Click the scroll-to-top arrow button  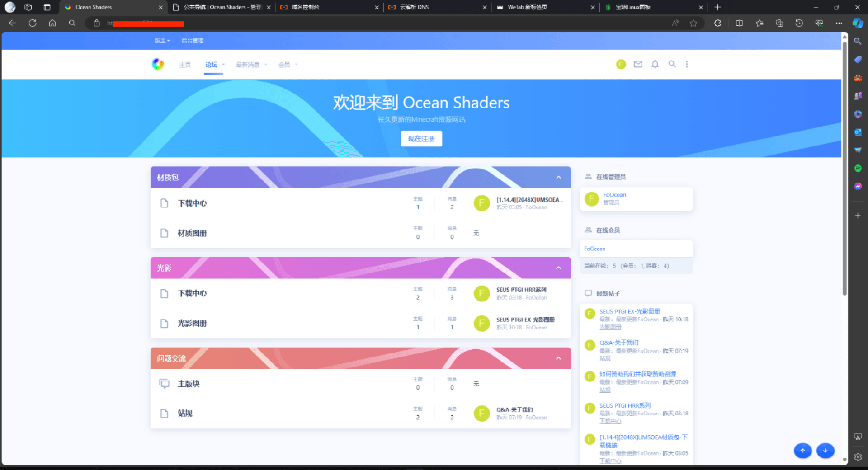click(803, 451)
